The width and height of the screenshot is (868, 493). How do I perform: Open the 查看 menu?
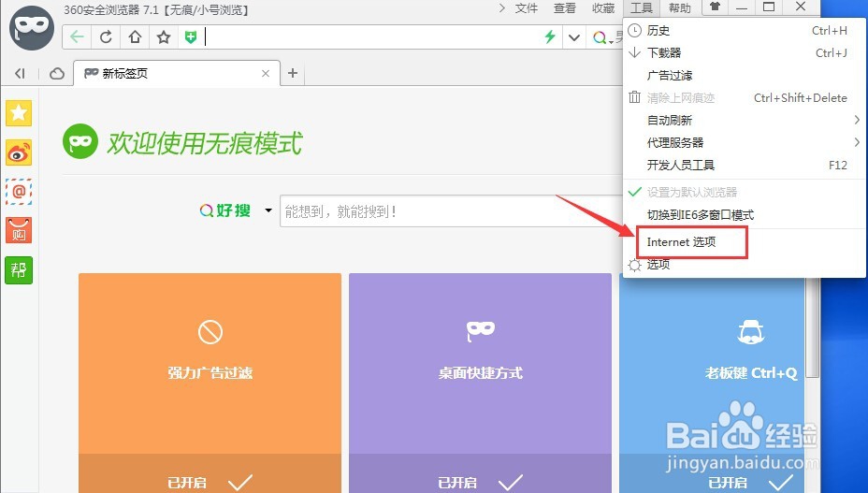pyautogui.click(x=564, y=8)
